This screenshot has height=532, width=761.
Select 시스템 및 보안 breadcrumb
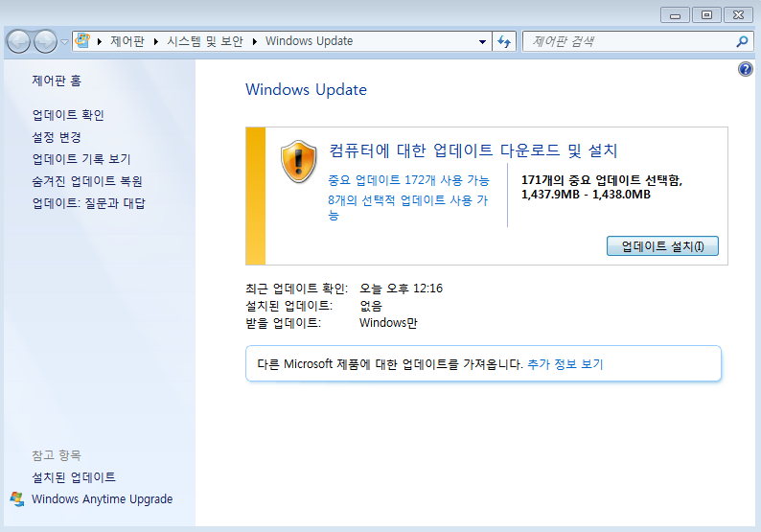click(205, 41)
